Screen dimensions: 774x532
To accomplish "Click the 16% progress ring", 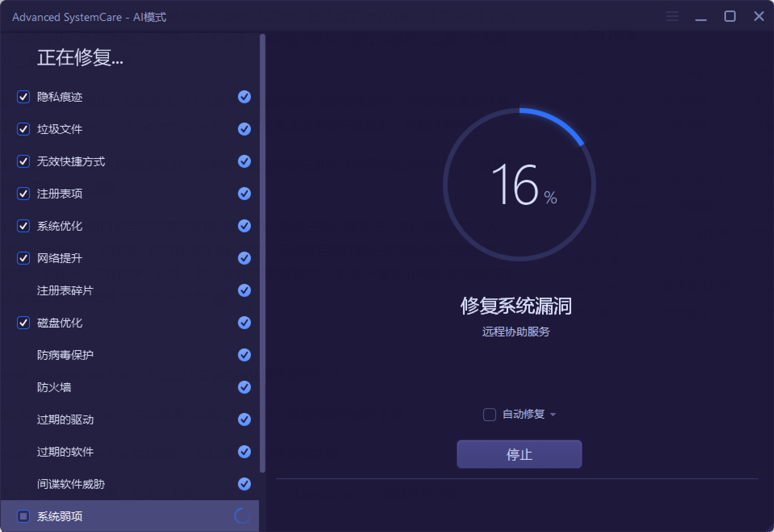I will coord(519,185).
